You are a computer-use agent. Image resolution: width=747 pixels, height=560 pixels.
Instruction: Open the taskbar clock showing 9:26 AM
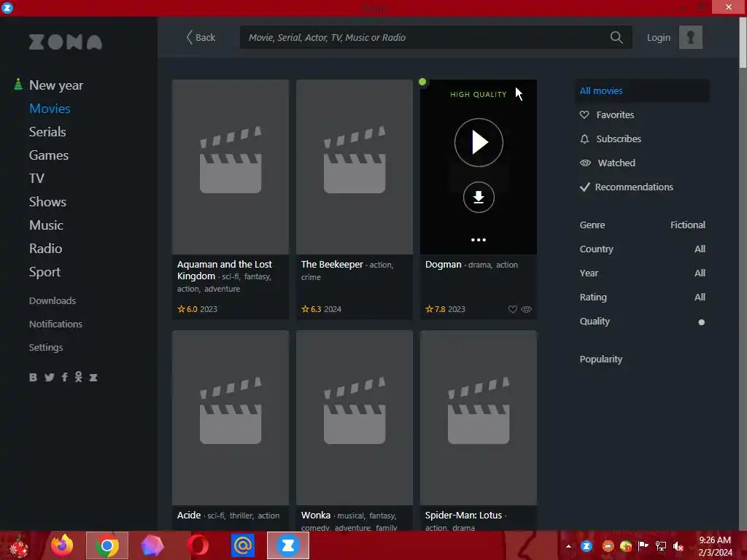[715, 545]
